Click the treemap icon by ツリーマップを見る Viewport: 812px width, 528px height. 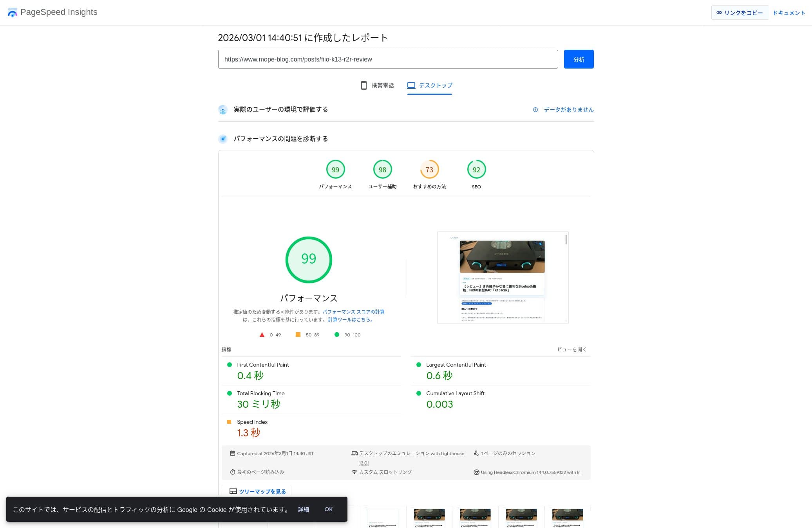pos(233,491)
